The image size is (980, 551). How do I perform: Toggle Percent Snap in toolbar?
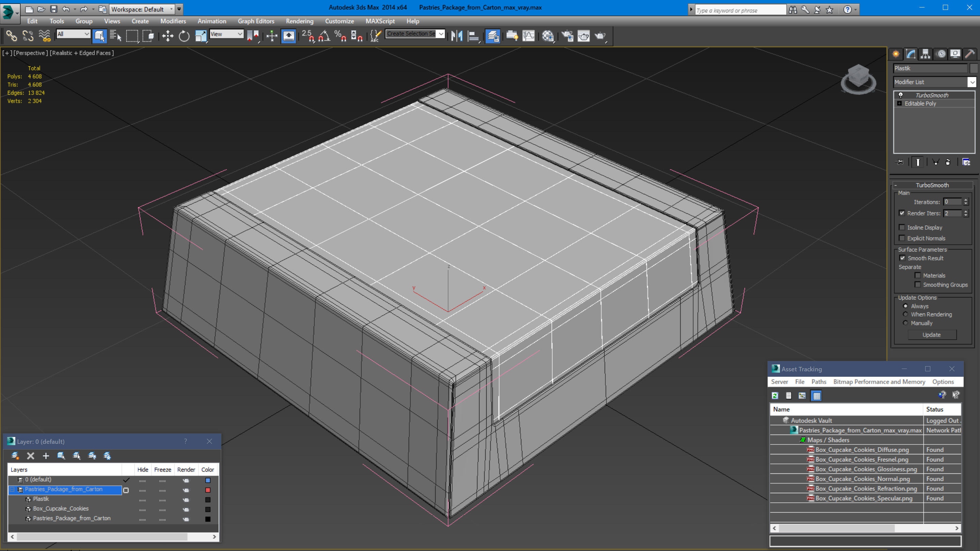coord(340,36)
